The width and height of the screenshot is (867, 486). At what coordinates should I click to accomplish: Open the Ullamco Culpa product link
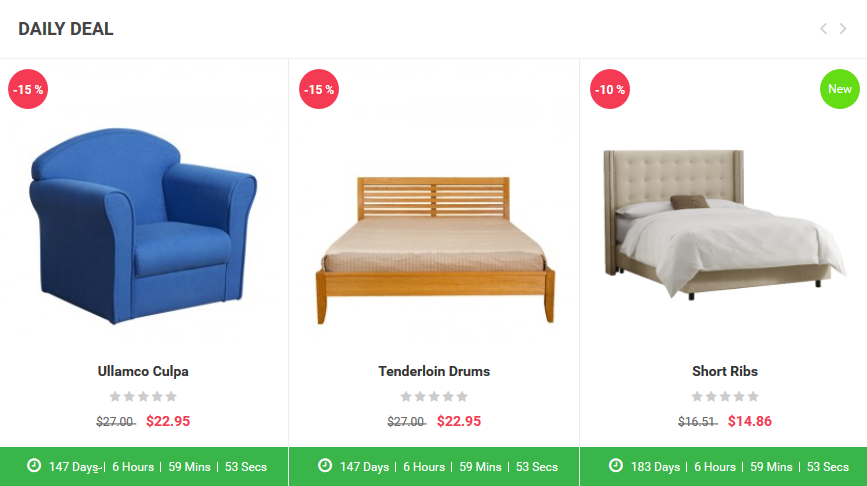point(143,372)
